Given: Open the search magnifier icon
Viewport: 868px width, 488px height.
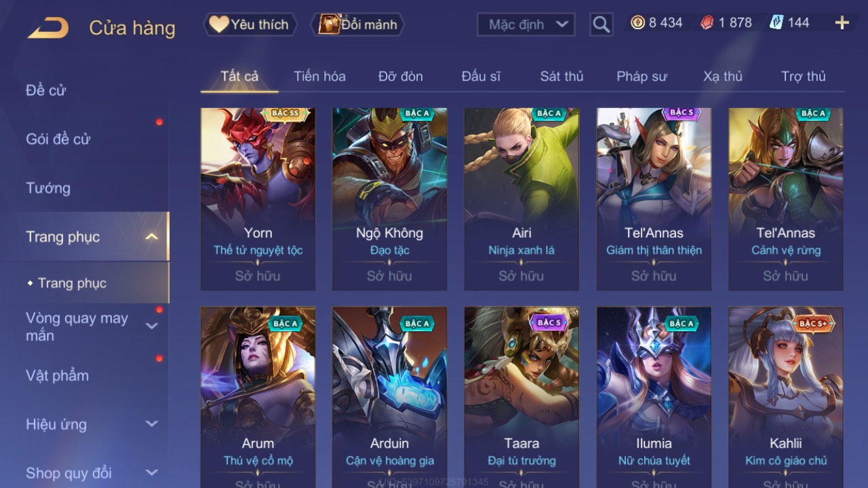Looking at the screenshot, I should [601, 25].
